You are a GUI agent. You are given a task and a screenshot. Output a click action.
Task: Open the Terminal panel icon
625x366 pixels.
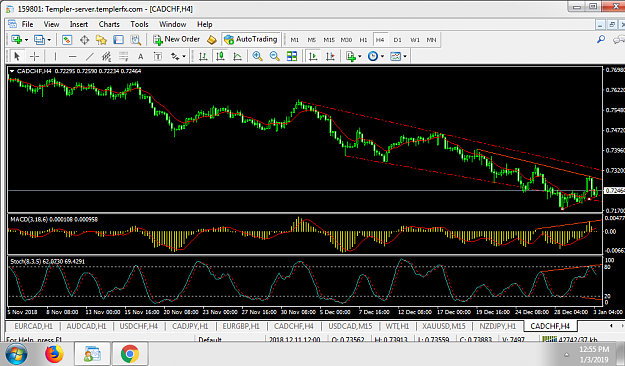pyautogui.click(x=118, y=39)
